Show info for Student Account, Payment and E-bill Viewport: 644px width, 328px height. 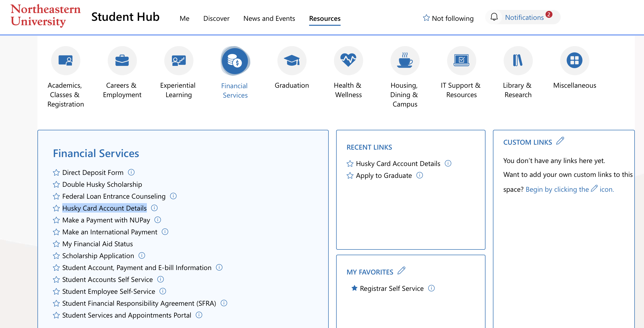(219, 267)
